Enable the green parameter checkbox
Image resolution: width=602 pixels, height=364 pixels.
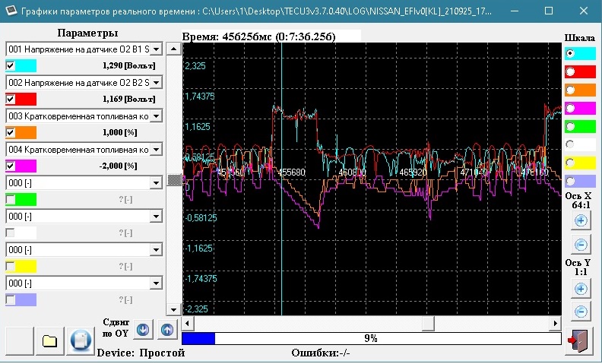click(x=11, y=200)
